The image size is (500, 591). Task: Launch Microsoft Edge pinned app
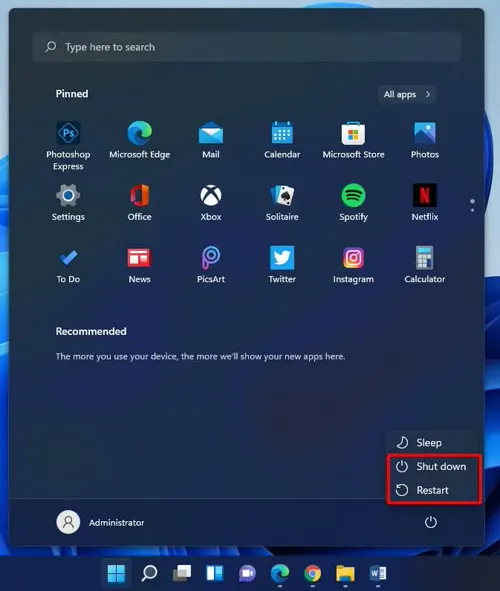click(x=139, y=140)
